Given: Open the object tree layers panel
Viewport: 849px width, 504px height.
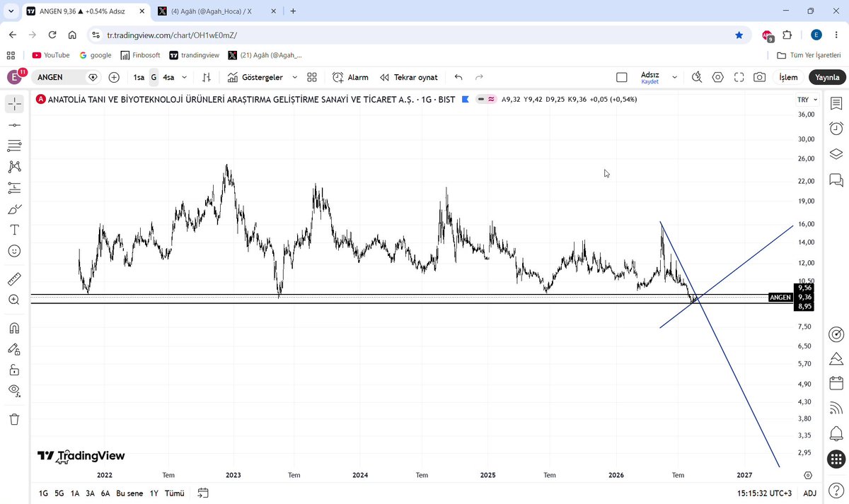Looking at the screenshot, I should pos(836,154).
